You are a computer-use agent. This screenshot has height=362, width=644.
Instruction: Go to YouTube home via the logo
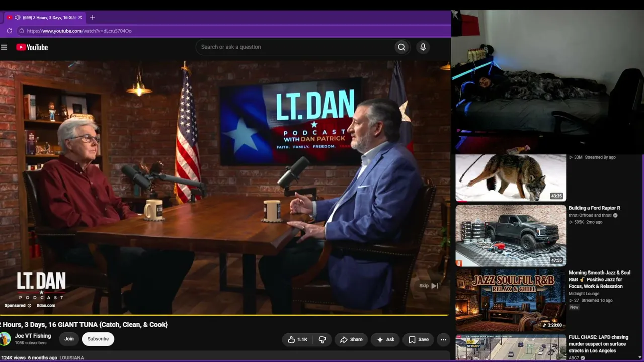click(32, 47)
